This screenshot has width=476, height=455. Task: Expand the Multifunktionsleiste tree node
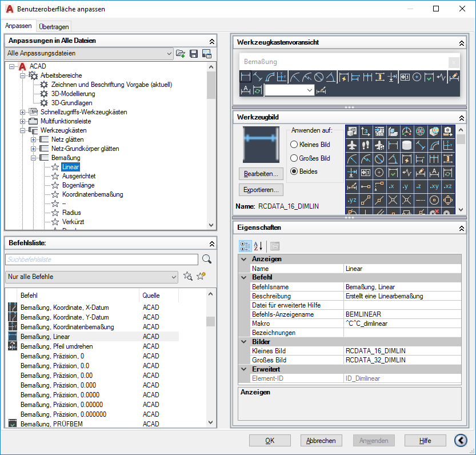[x=22, y=121]
